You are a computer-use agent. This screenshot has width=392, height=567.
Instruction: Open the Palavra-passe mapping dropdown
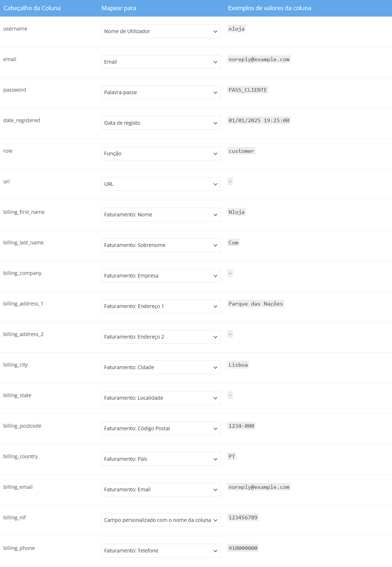[161, 92]
